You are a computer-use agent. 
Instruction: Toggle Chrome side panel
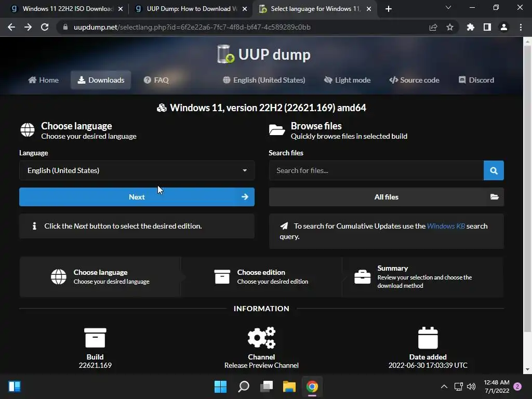coord(487,27)
